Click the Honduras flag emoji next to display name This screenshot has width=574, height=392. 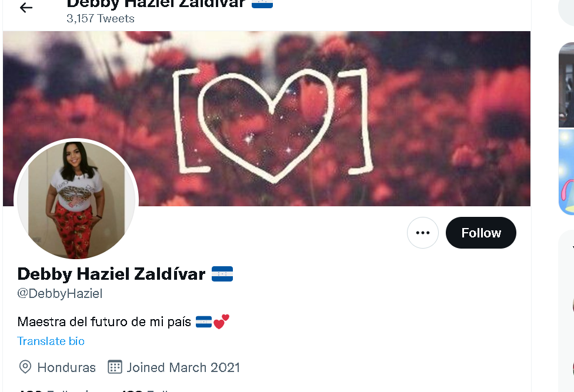click(222, 274)
